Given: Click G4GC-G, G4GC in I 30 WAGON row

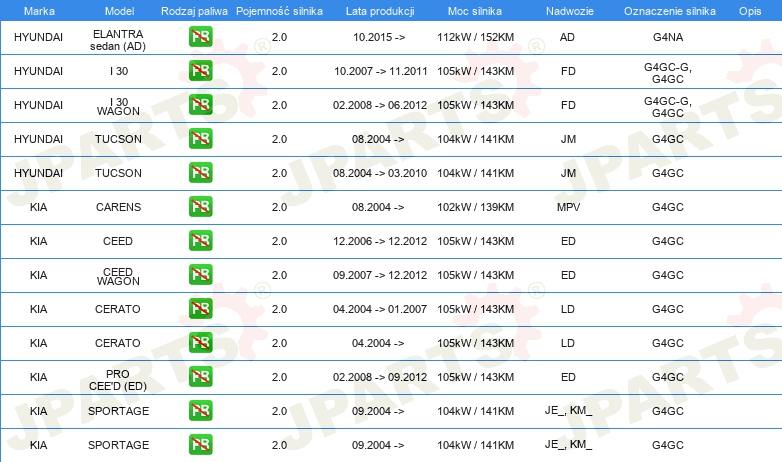Looking at the screenshot, I should (668, 107).
